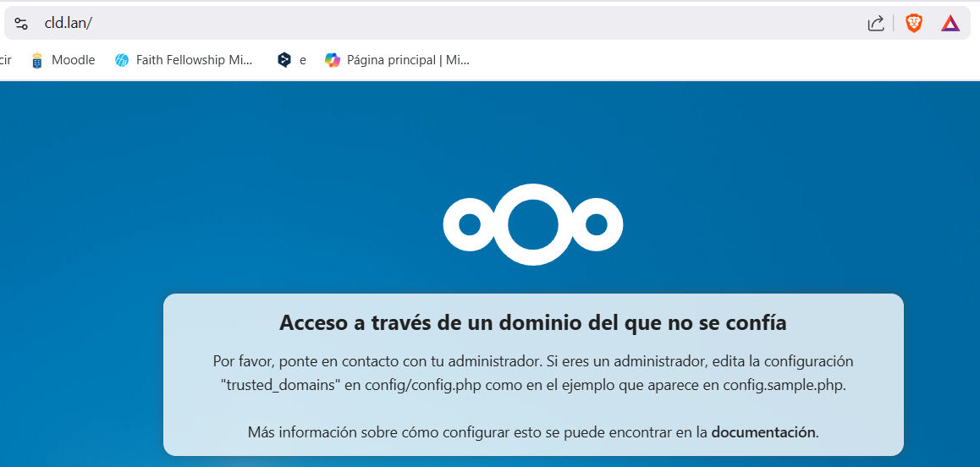Click the text config.sample.php

[784, 386]
